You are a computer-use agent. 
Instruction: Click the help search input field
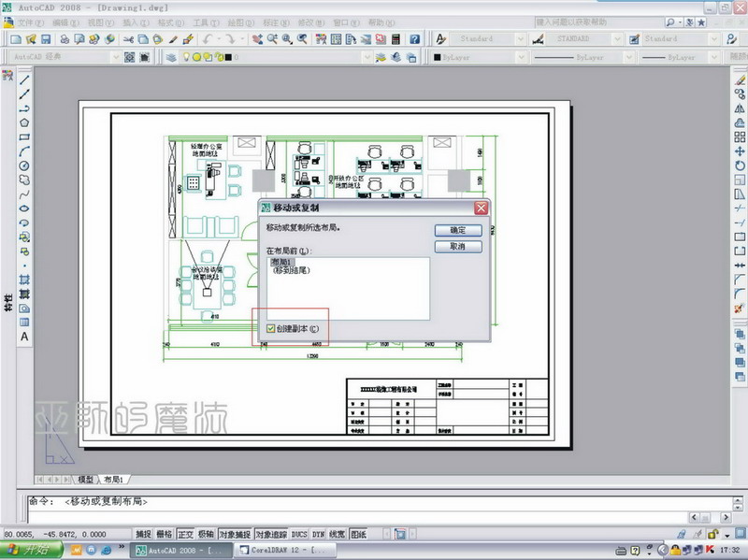click(x=598, y=22)
